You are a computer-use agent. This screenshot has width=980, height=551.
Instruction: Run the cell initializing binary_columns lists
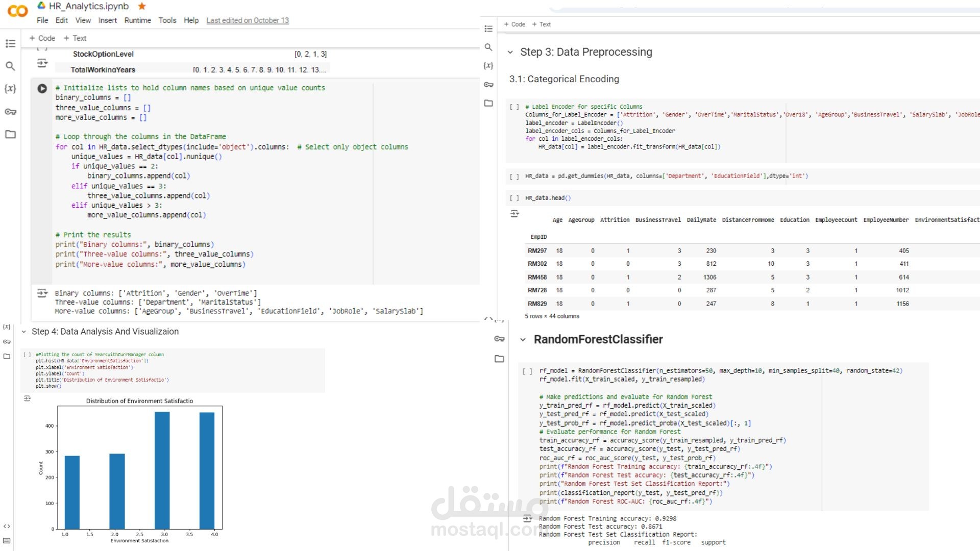42,88
